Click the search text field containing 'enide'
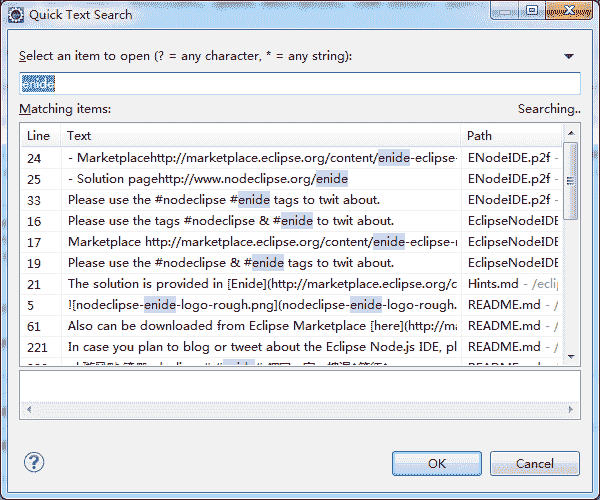The width and height of the screenshot is (600, 500). pyautogui.click(x=300, y=83)
